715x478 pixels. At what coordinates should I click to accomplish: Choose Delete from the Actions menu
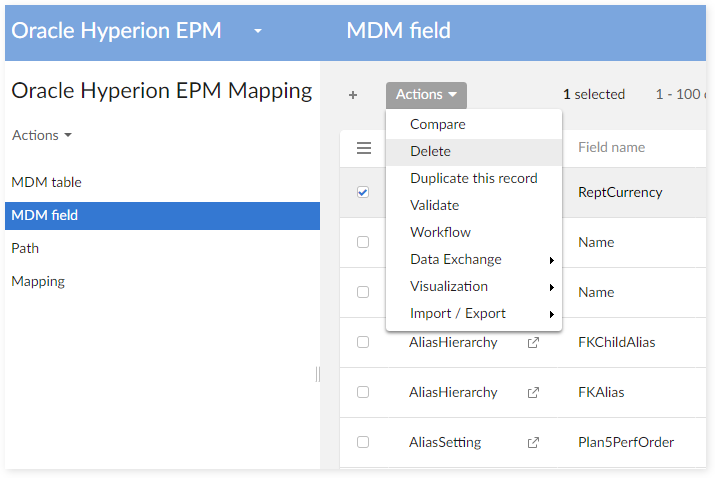click(x=431, y=151)
